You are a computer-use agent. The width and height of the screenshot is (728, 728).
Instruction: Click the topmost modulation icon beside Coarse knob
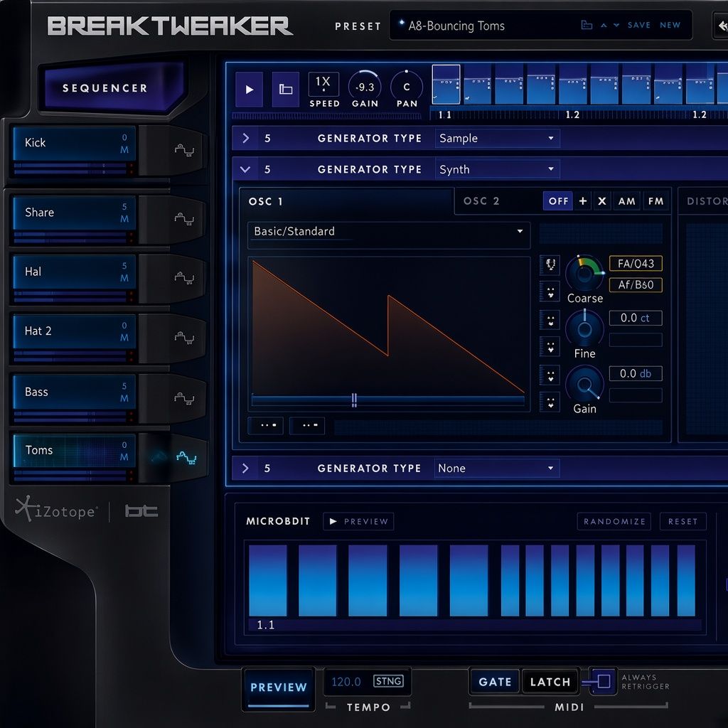coord(550,264)
